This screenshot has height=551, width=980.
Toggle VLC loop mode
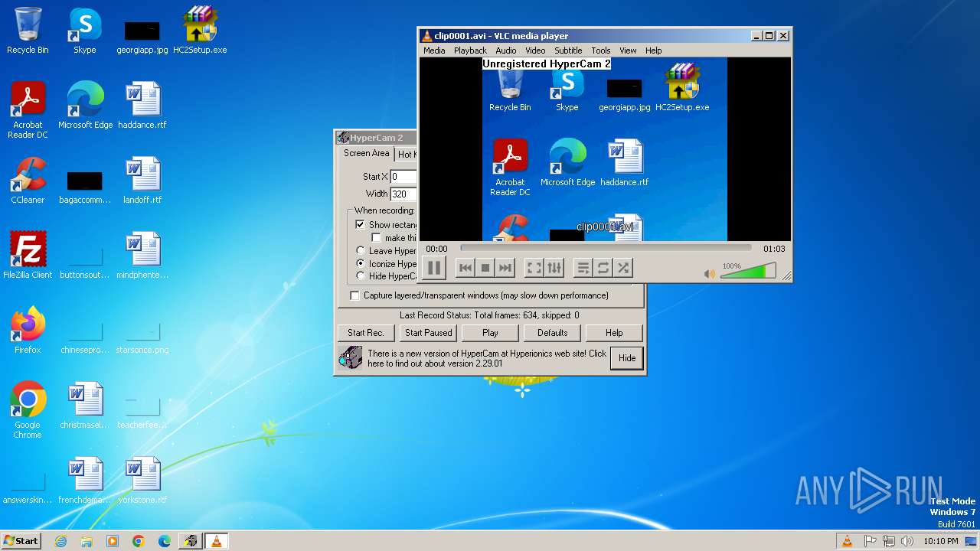point(603,268)
